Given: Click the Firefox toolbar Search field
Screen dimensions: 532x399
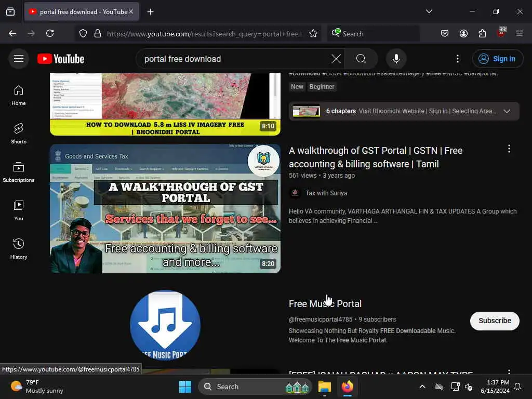Looking at the screenshot, I should (373, 34).
